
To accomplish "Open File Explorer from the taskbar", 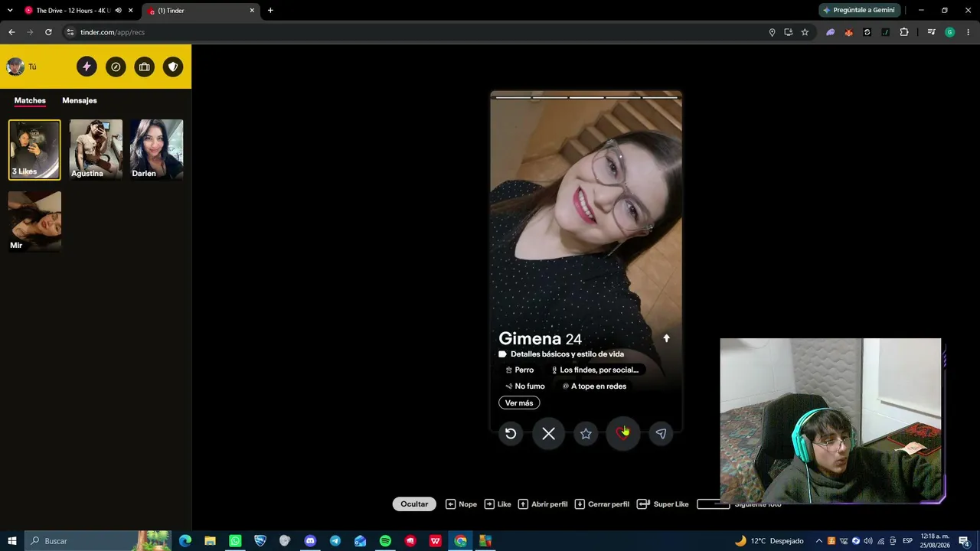I will click(x=210, y=541).
